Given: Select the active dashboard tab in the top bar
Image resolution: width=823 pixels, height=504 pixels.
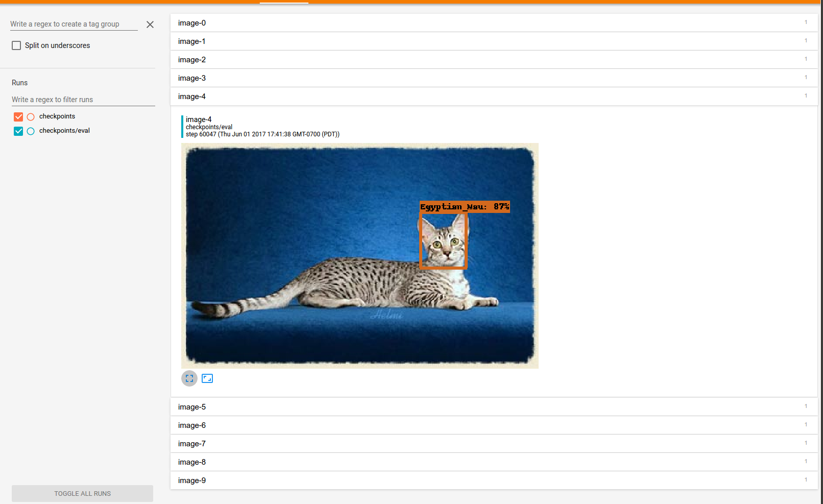Looking at the screenshot, I should click(284, 3).
